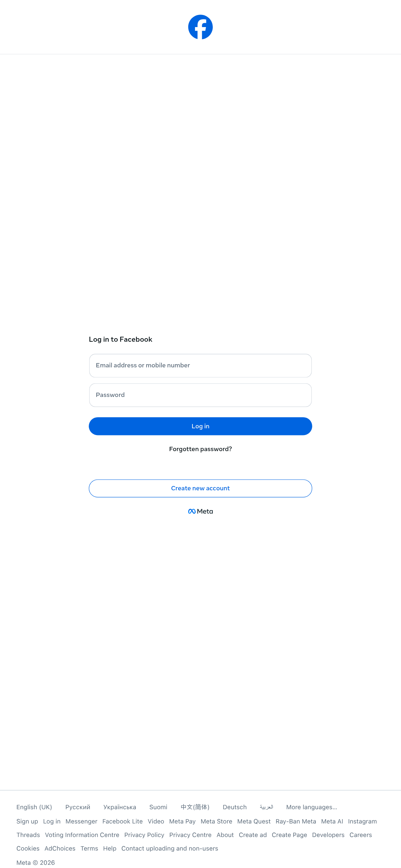401x868 pixels.
Task: Click the Create new account button
Action: click(x=200, y=488)
